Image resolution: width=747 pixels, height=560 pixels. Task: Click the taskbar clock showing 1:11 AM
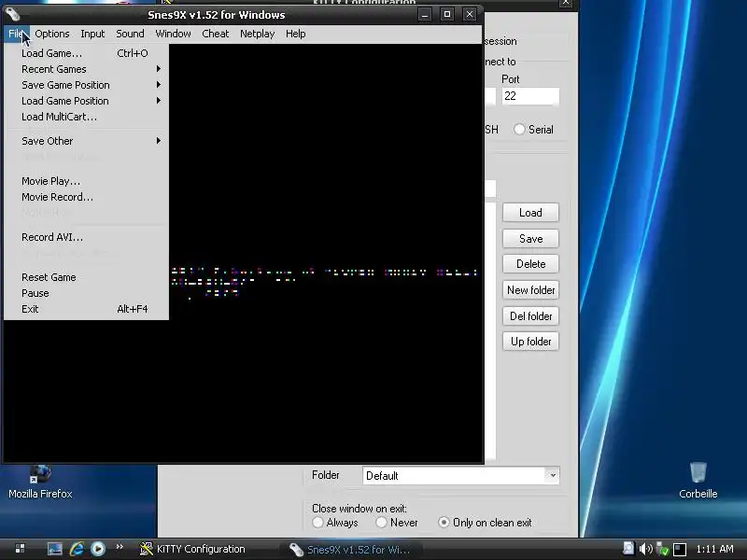click(714, 549)
